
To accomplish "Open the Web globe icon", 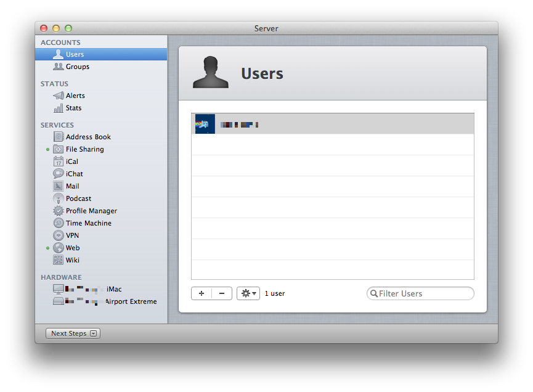I will (58, 248).
